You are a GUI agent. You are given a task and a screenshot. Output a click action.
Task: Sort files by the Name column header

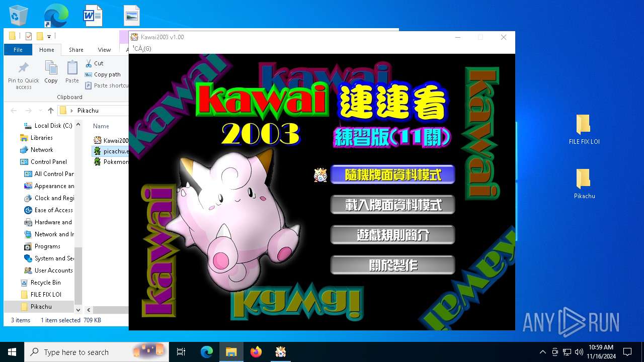point(101,126)
